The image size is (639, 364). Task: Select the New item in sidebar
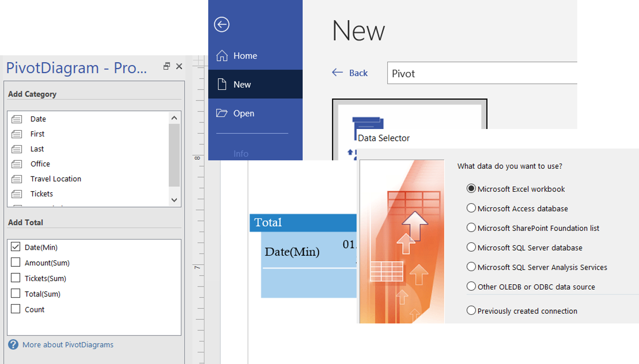tap(242, 85)
